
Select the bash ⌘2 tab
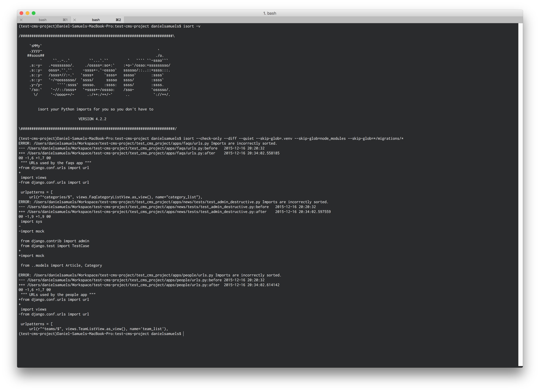(x=96, y=20)
